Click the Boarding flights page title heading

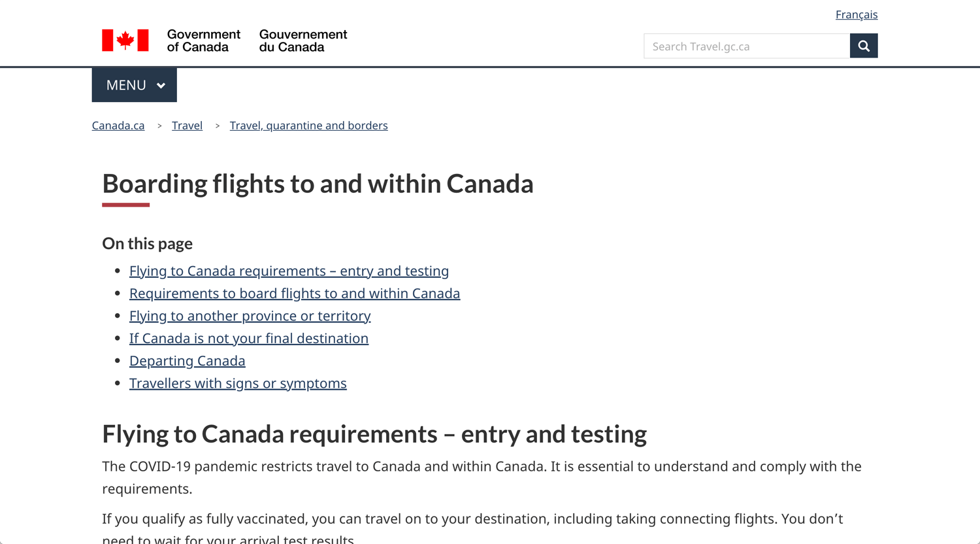point(318,184)
